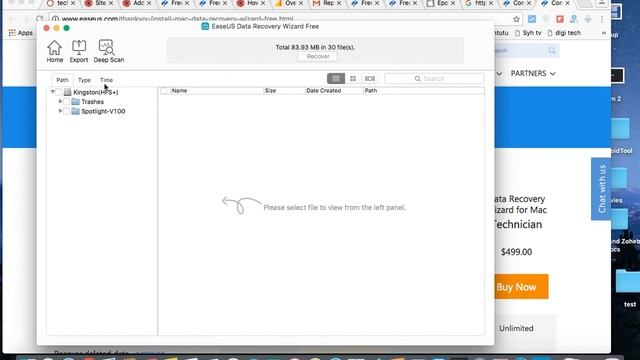640x360 pixels.
Task: Check the Trashes folder checkbox
Action: click(x=67, y=102)
